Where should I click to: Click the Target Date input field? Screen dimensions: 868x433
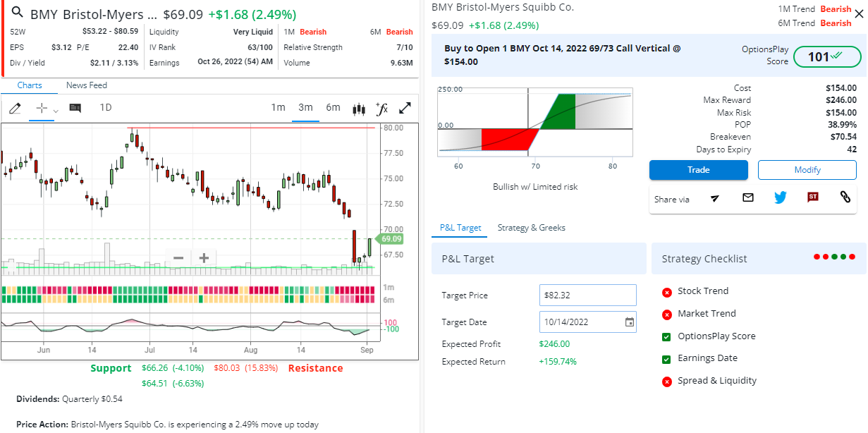[x=588, y=322]
